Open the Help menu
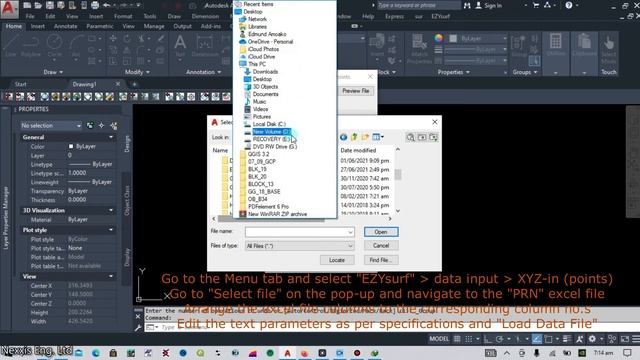The image size is (640, 360). [x=368, y=16]
